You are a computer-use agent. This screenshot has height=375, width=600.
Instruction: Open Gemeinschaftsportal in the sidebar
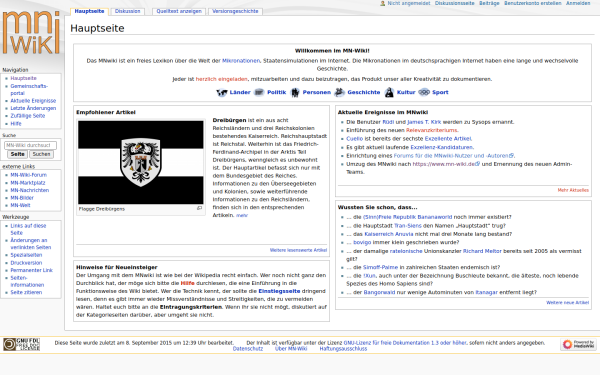click(29, 90)
